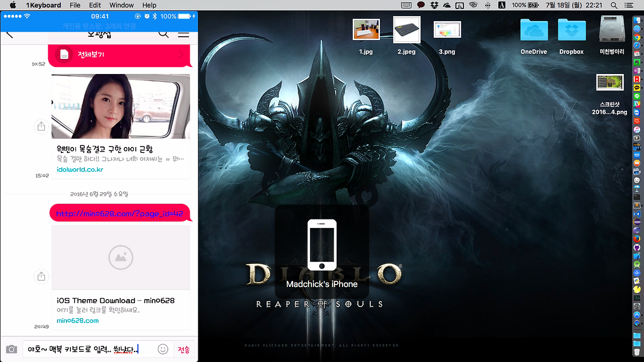
Task: Open Dropbox menu bar icon
Action: pyautogui.click(x=434, y=5)
